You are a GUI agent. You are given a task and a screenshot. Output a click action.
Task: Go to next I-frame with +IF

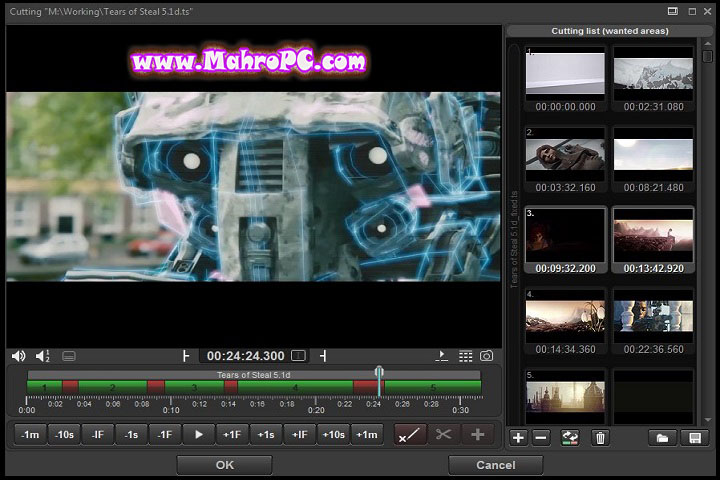tap(299, 435)
